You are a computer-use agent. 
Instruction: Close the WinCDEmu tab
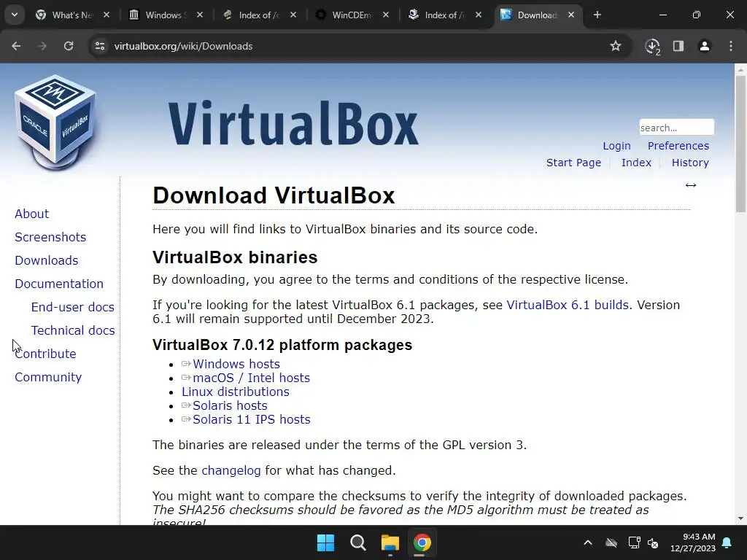click(x=386, y=15)
